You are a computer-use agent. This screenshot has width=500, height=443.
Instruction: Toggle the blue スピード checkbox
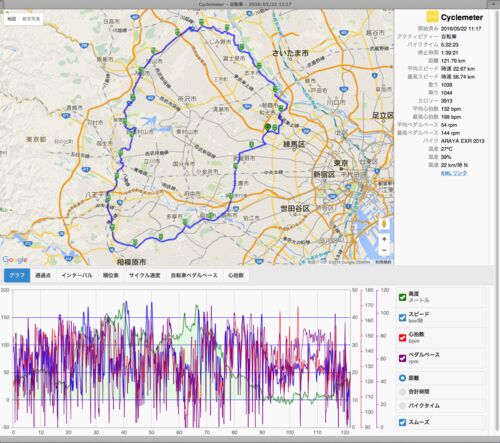click(x=402, y=317)
